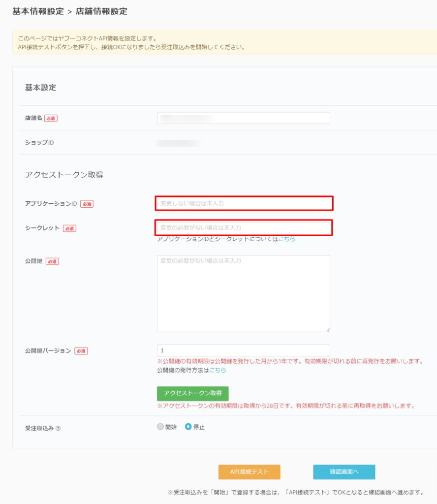Focus the 店舗名 input field
This screenshot has height=504, width=437.
pos(244,118)
